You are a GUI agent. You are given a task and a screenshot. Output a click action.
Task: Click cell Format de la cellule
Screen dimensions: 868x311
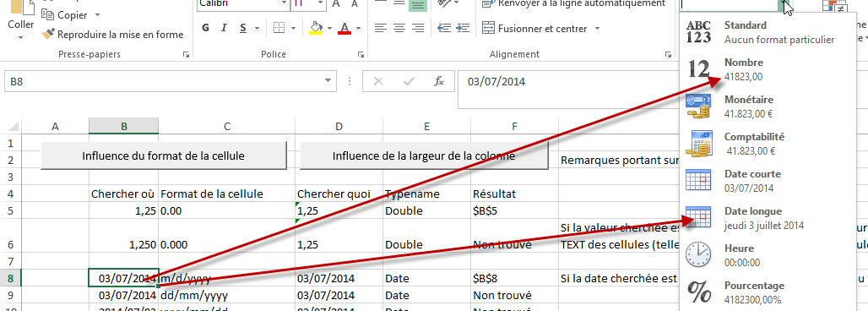[227, 194]
